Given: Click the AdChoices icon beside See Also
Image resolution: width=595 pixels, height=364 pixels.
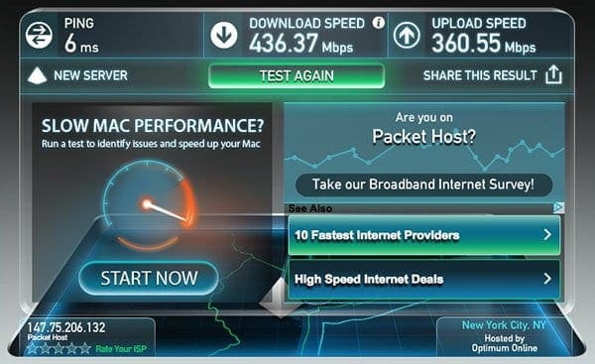Looking at the screenshot, I should pyautogui.click(x=559, y=207).
